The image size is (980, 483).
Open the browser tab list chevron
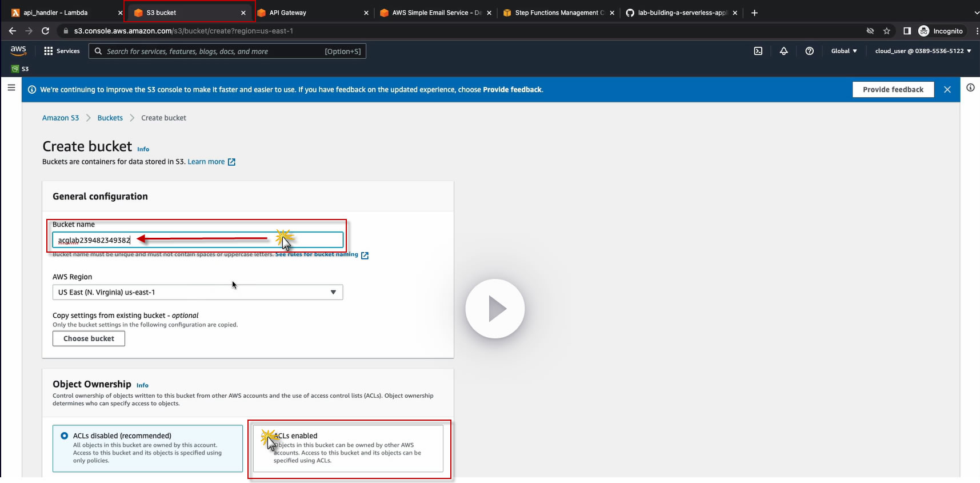(x=976, y=13)
